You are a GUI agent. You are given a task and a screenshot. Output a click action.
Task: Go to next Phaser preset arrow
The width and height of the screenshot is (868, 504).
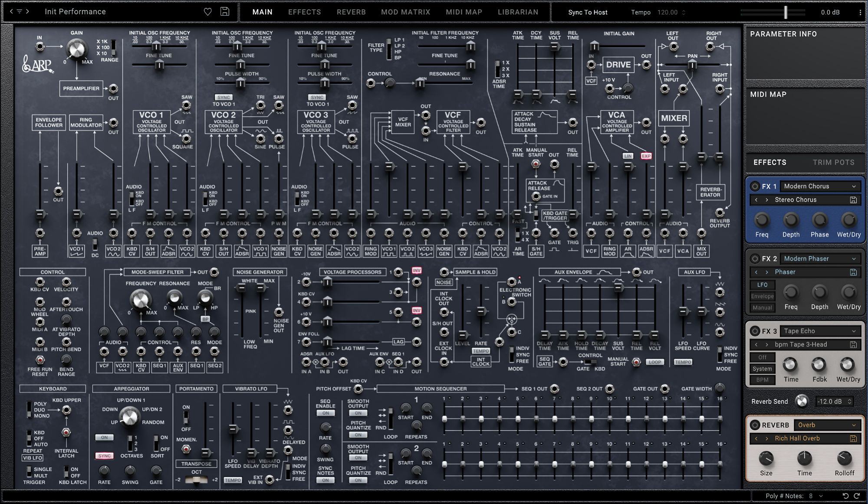pyautogui.click(x=767, y=272)
